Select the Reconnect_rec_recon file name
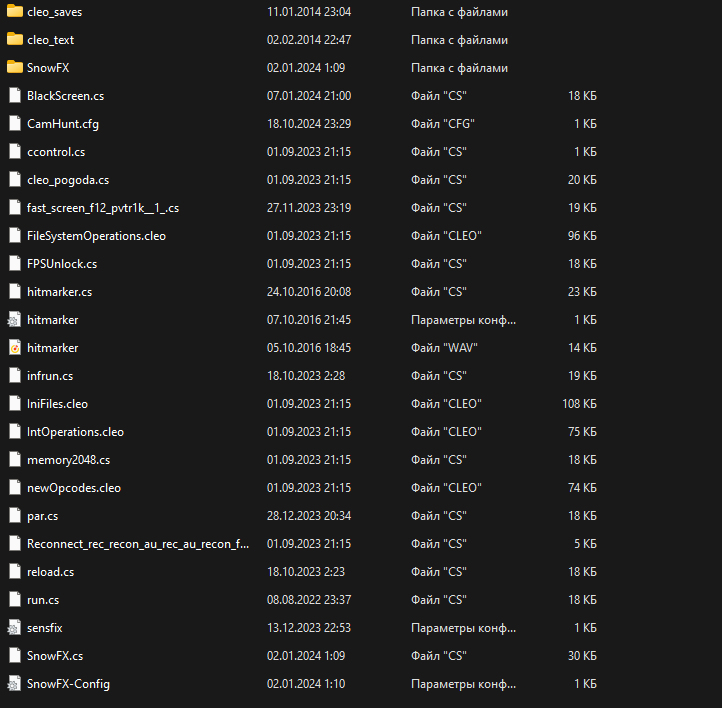Image resolution: width=722 pixels, height=708 pixels. click(137, 544)
